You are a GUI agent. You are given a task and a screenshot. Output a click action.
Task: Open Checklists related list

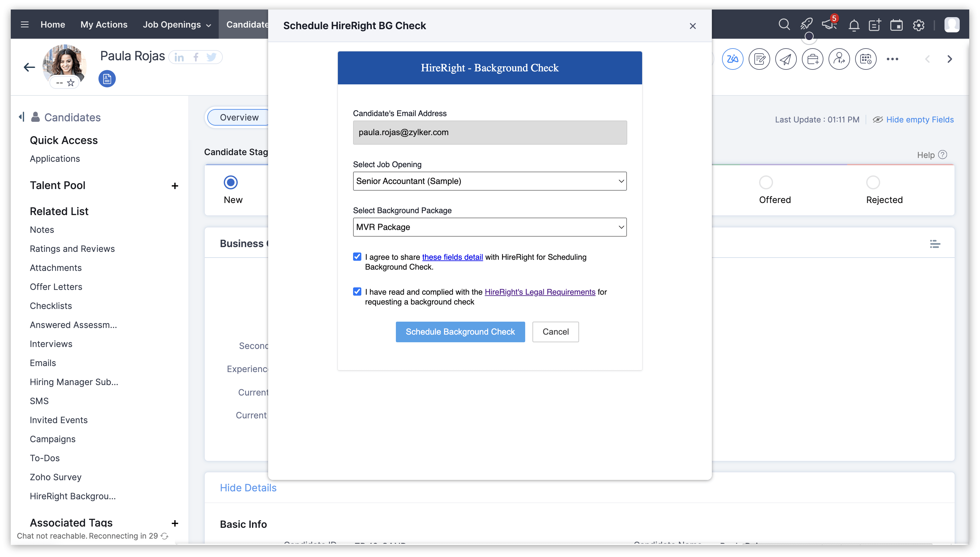(x=51, y=306)
